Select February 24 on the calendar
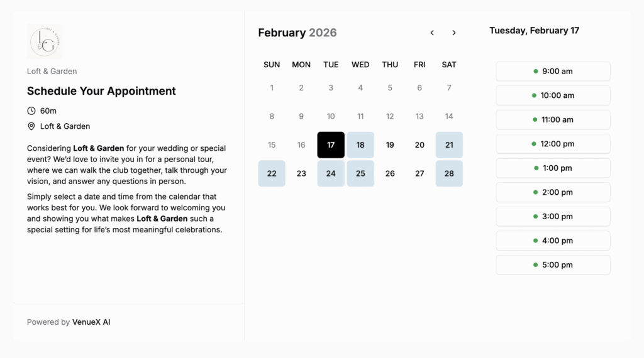The image size is (644, 358). pos(331,174)
